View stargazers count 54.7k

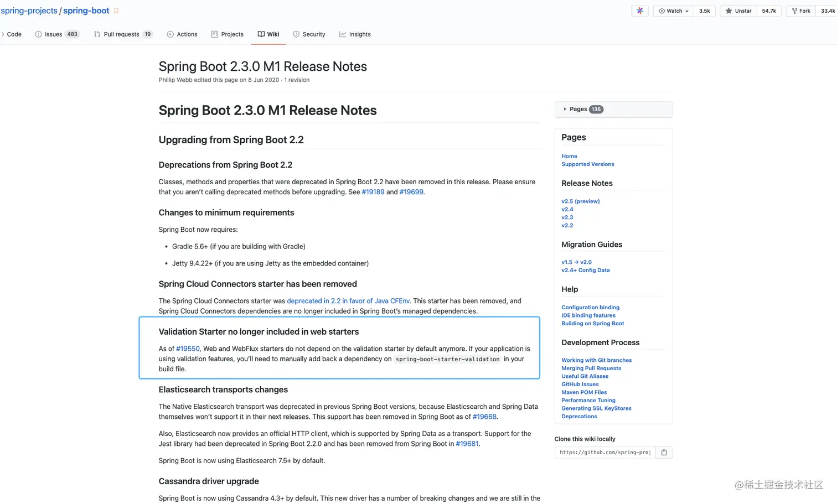769,11
